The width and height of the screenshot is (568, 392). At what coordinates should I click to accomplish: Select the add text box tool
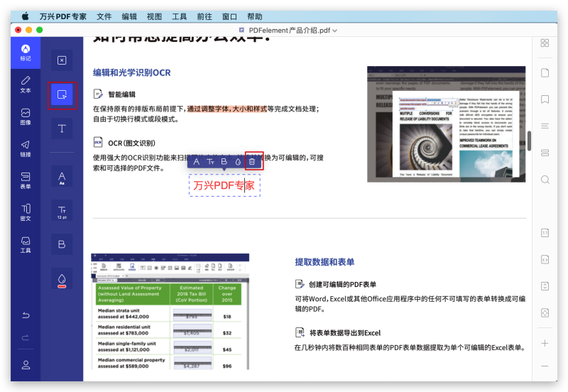pyautogui.click(x=62, y=95)
